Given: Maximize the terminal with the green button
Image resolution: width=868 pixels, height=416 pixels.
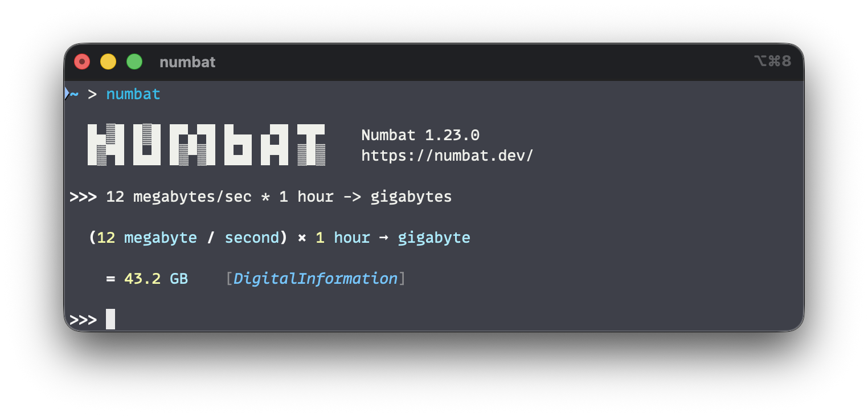Looking at the screenshot, I should (x=134, y=62).
